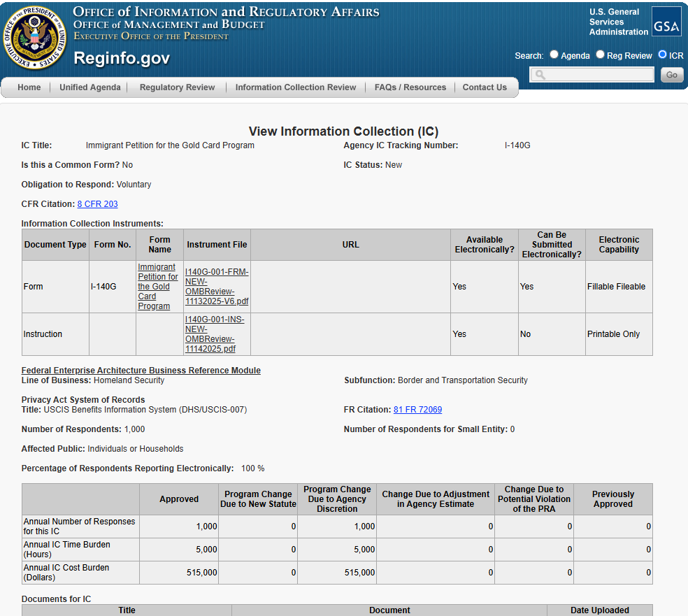Select the Agenda search radio button
The width and height of the screenshot is (688, 616).
(554, 55)
